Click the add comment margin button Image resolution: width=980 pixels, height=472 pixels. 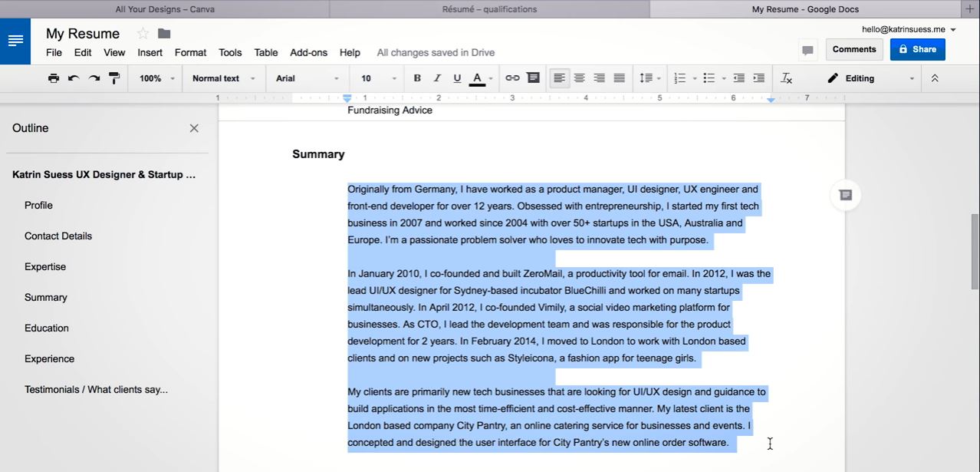pos(845,195)
